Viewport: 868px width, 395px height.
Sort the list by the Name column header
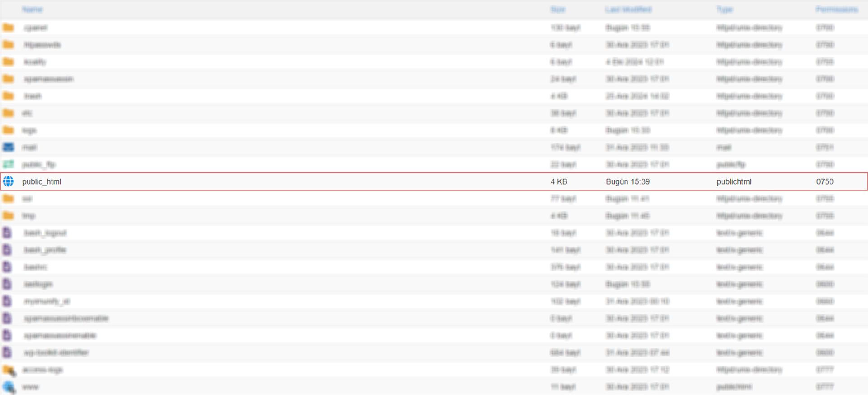point(32,10)
